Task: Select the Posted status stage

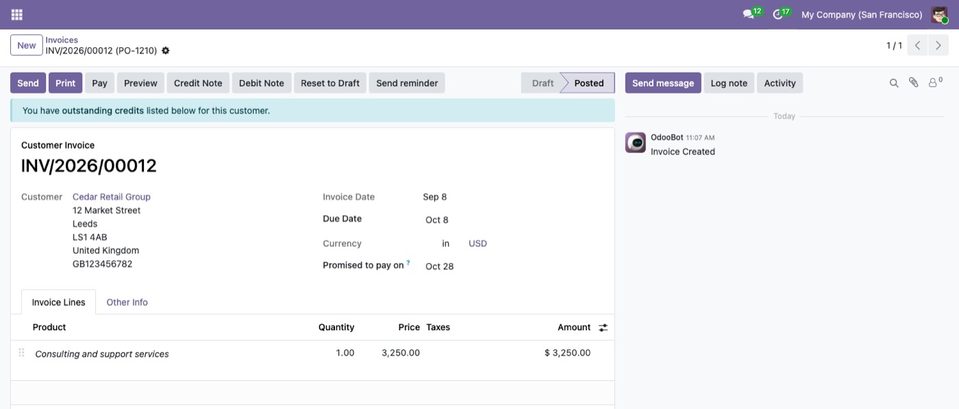Action: (589, 83)
